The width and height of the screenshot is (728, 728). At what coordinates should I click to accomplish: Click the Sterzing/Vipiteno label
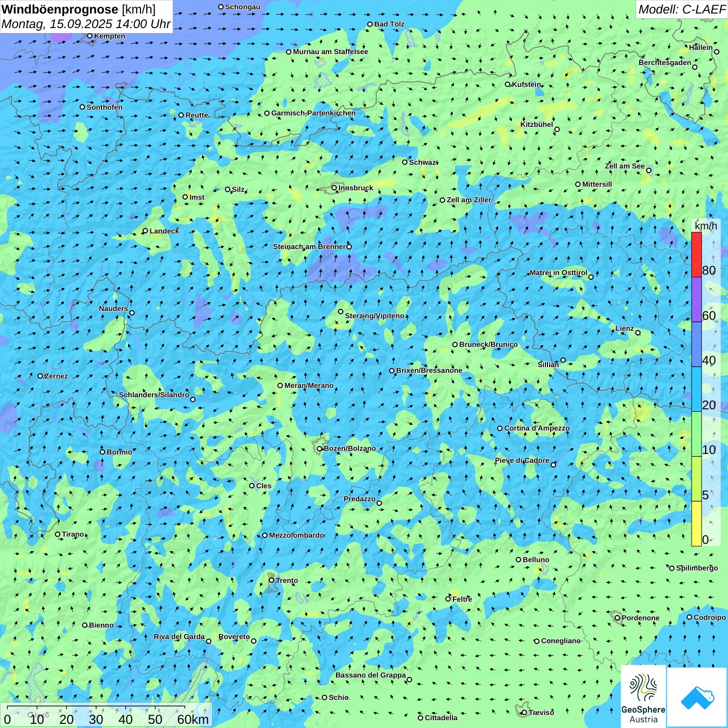tap(374, 316)
